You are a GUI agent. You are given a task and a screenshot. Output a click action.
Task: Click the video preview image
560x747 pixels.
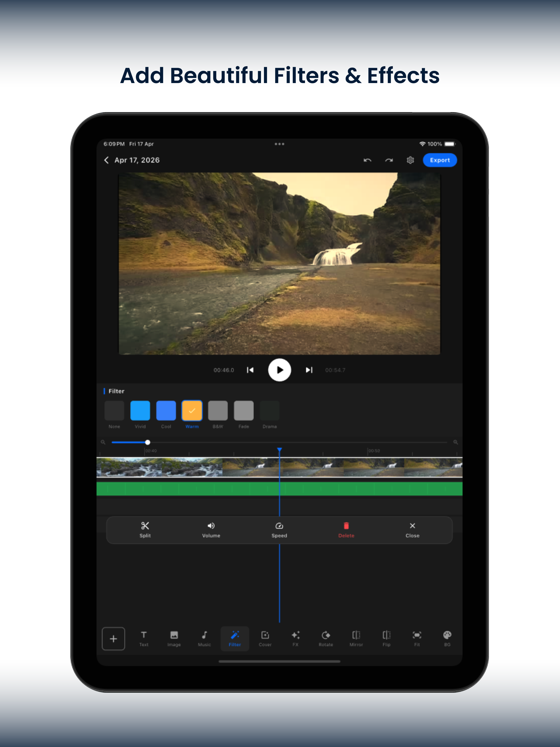(x=279, y=263)
